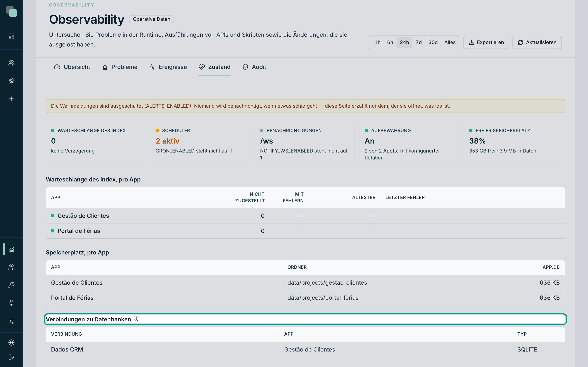Click the Exportieren button
Screen dimensions: 588x367
coord(486,42)
